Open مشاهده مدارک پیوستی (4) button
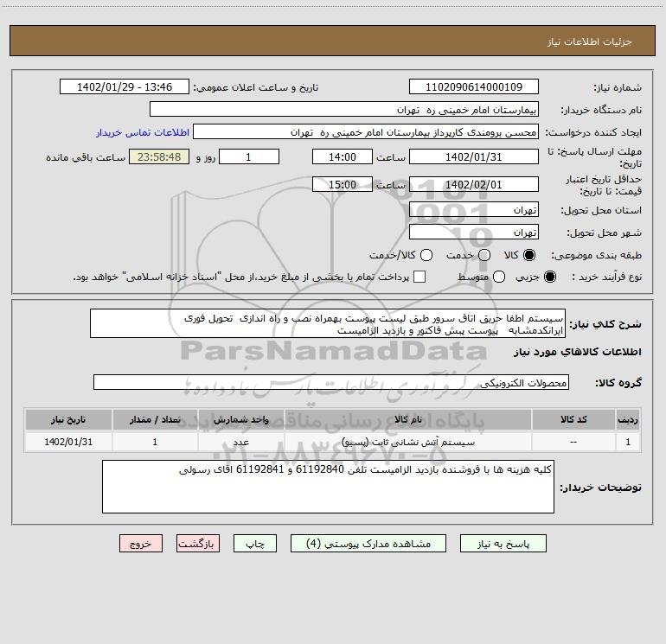The height and width of the screenshot is (644, 666). (368, 544)
